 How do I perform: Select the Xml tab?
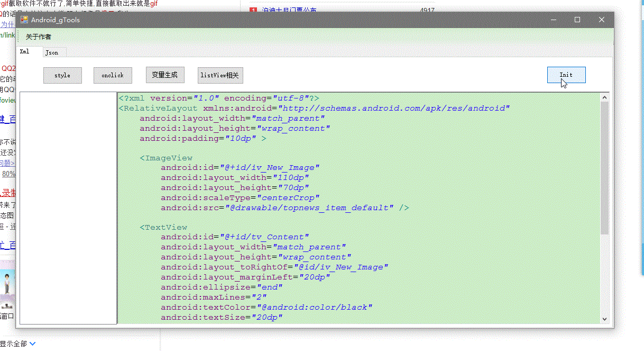tap(25, 52)
